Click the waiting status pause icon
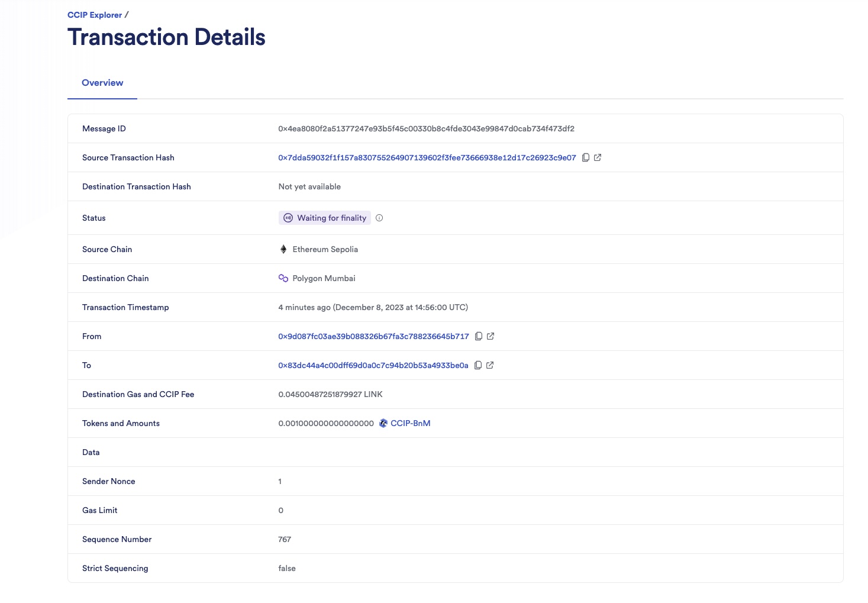Viewport: 868px width, 603px height. 288,218
